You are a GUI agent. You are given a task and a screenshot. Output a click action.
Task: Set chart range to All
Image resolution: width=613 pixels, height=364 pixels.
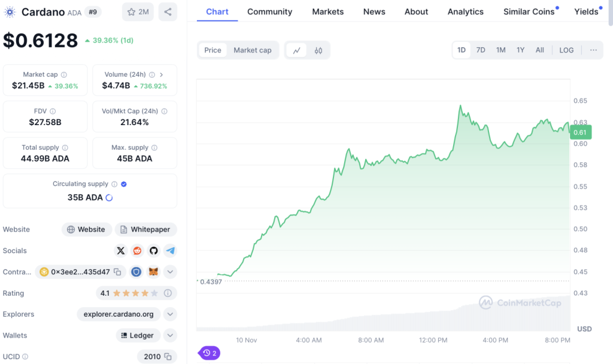(540, 50)
